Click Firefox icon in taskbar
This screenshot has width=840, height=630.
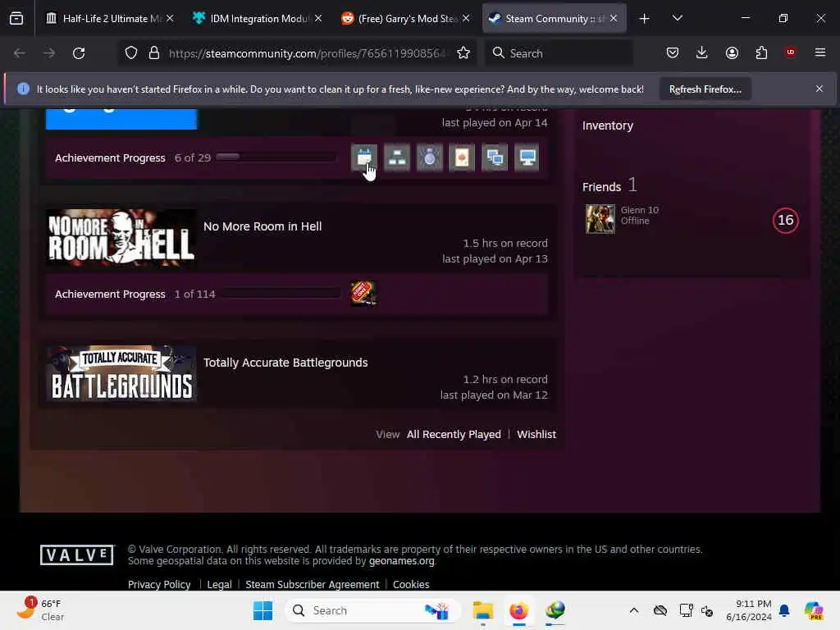click(x=518, y=610)
